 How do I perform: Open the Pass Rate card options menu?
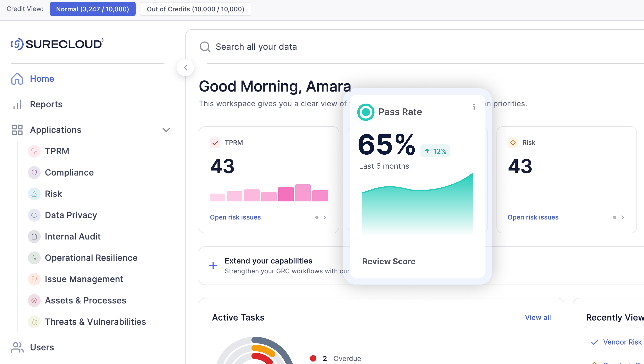[474, 107]
